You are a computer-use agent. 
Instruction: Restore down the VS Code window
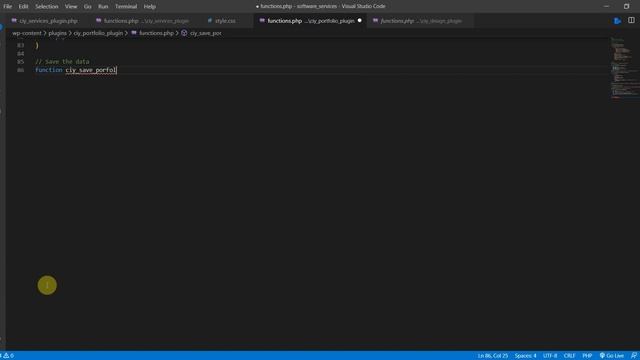(x=627, y=6)
